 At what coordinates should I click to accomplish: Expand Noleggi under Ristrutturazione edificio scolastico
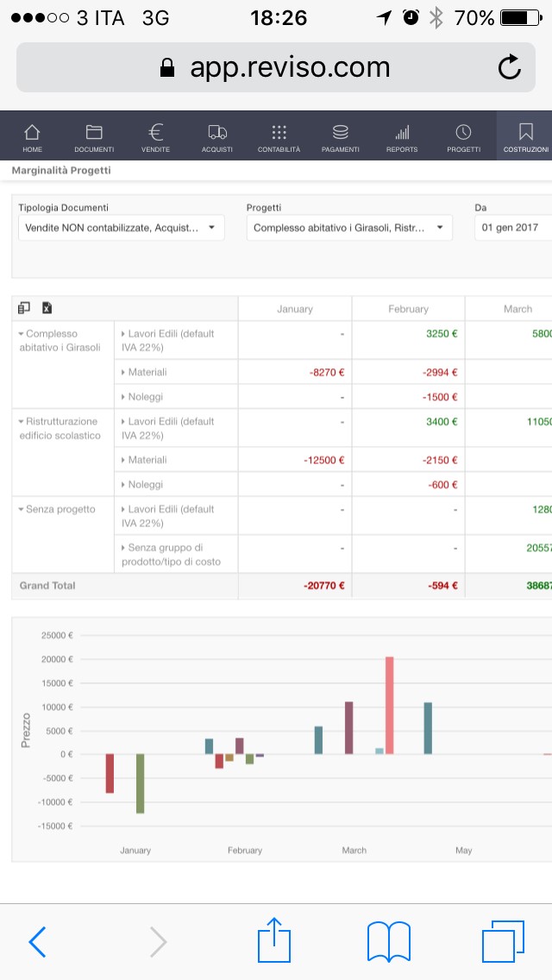[x=124, y=484]
